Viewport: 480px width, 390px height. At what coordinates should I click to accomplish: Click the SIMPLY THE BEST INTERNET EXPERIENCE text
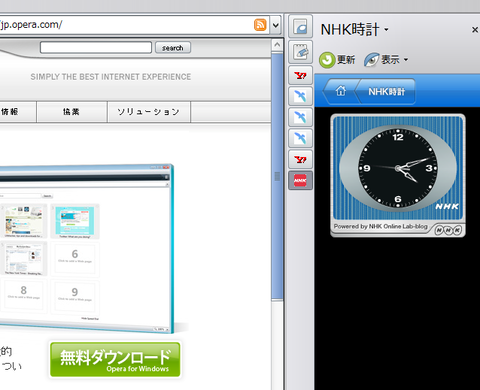coord(111,77)
